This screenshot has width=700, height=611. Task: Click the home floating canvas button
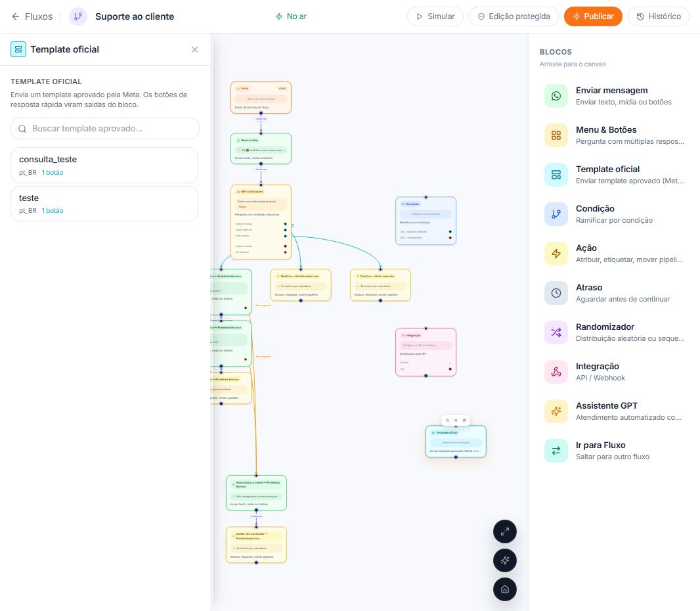[505, 589]
